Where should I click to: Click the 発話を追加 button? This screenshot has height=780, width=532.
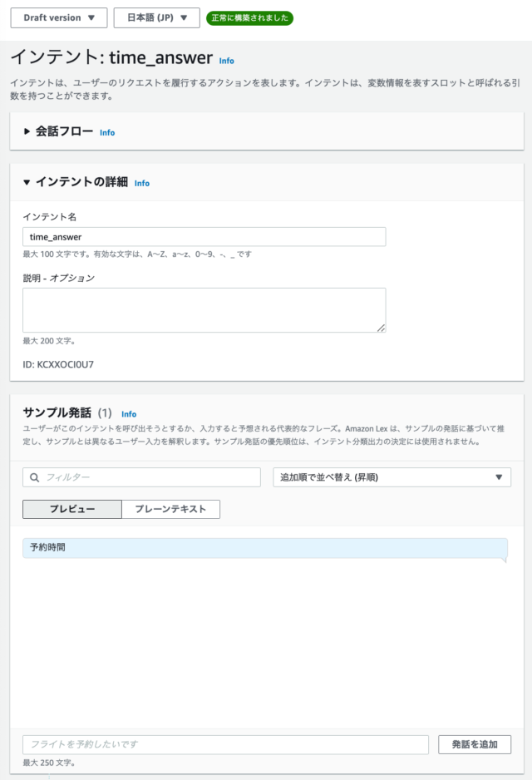[x=475, y=745]
